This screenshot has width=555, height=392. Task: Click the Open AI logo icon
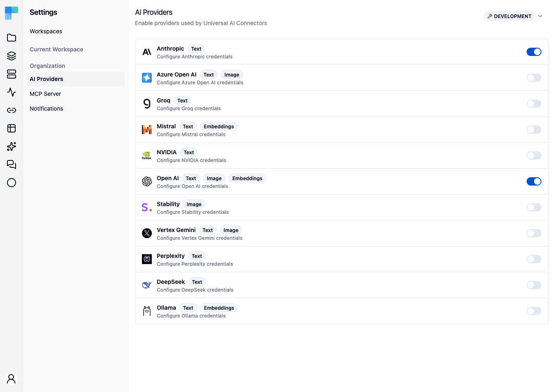click(x=147, y=181)
